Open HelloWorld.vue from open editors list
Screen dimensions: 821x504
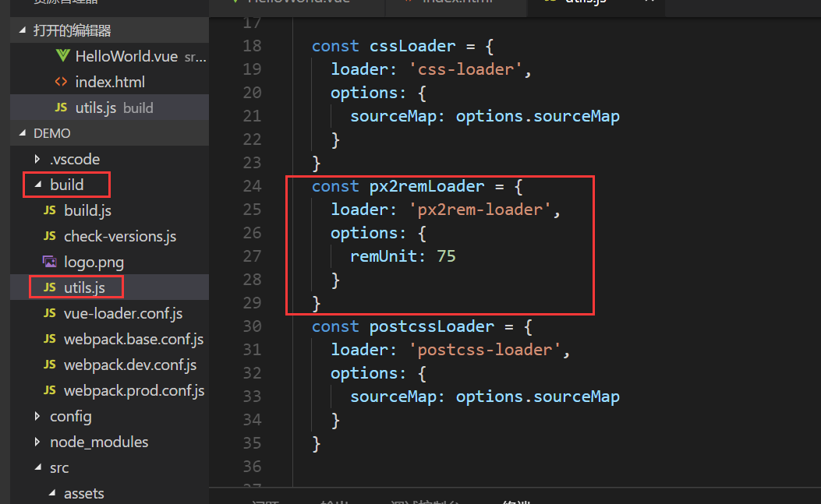[109, 56]
